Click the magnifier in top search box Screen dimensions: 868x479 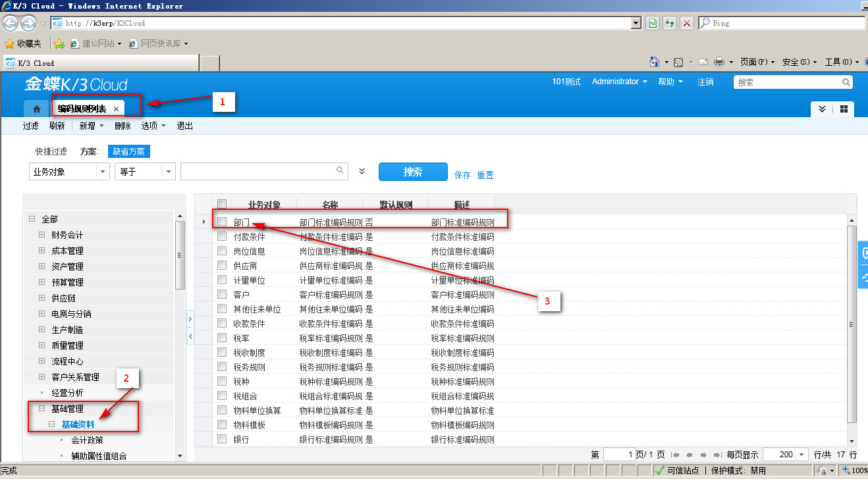(846, 82)
